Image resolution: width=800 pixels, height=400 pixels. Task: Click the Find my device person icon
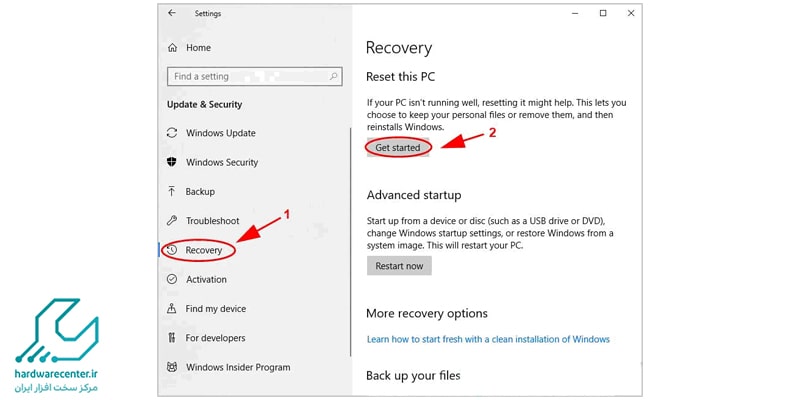[172, 309]
